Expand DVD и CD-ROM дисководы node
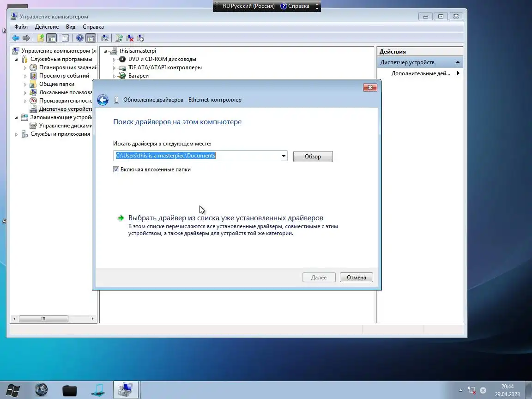532x399 pixels. [x=115, y=60]
